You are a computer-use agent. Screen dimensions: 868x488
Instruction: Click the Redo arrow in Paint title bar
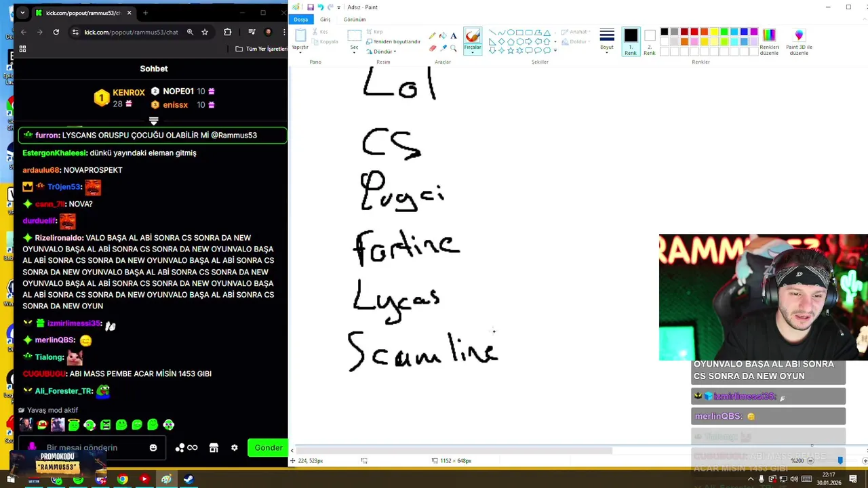pyautogui.click(x=330, y=7)
